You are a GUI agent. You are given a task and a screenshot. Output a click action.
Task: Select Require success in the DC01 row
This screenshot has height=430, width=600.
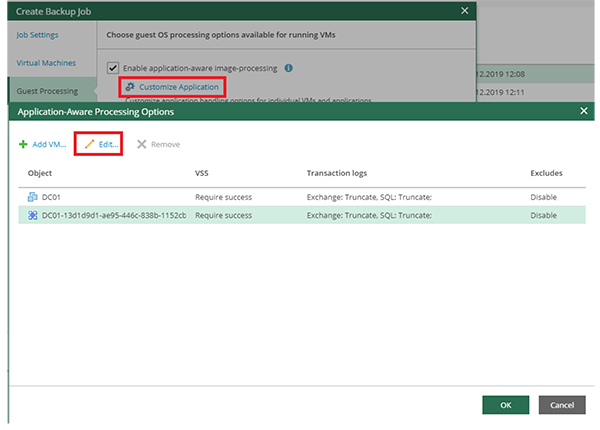(x=227, y=198)
